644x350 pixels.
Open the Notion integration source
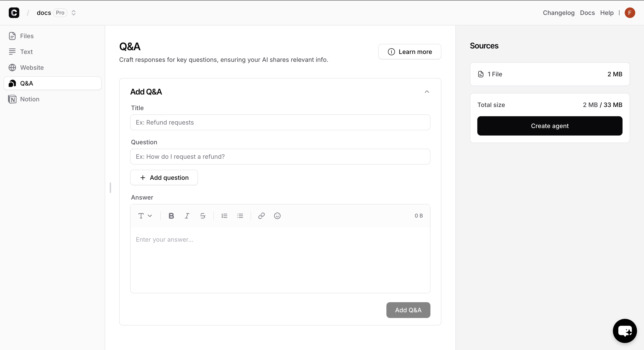coord(29,99)
